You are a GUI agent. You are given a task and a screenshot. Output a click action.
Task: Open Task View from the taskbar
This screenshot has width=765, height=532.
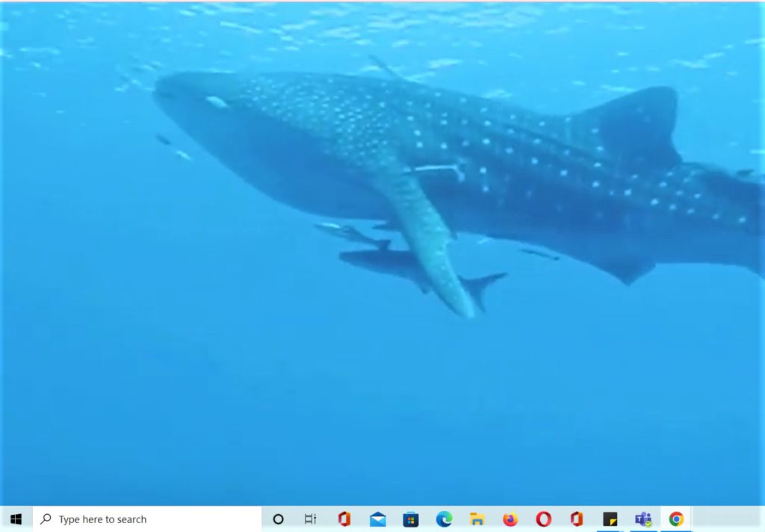coord(310,519)
